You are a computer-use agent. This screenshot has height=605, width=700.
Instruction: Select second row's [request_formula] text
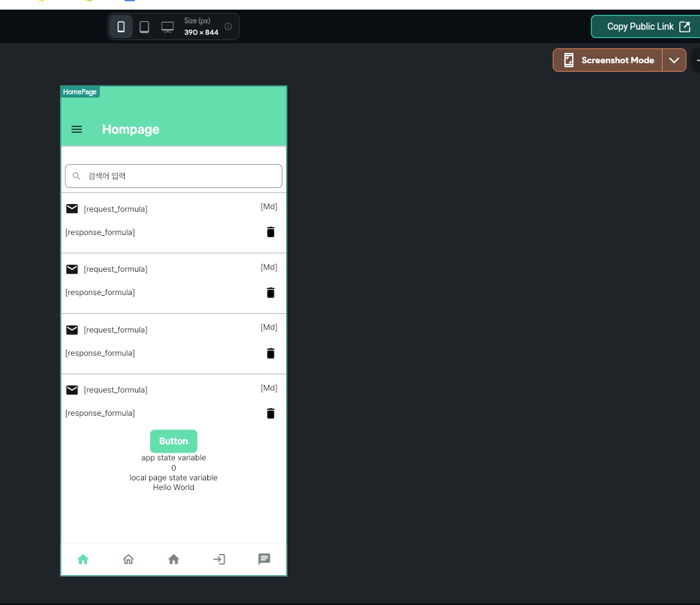[x=116, y=269]
